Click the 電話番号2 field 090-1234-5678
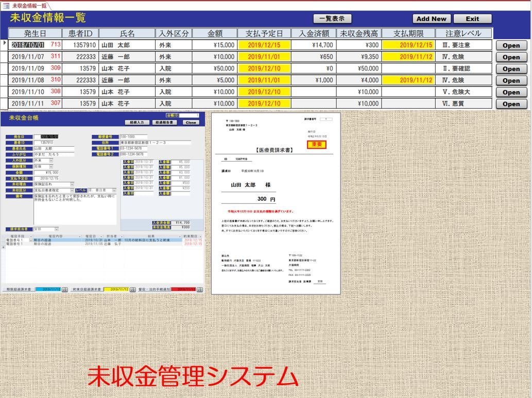Viewport: 532px width, 398px height. coord(133,154)
